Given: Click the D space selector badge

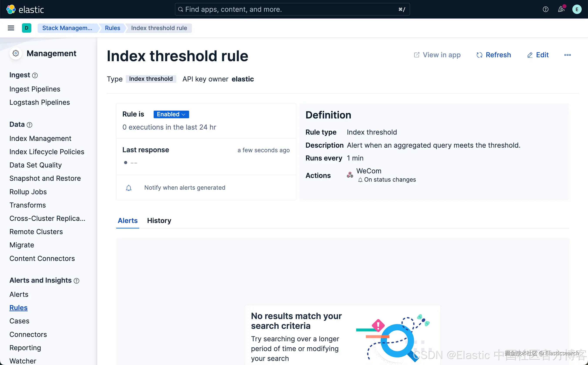Looking at the screenshot, I should pyautogui.click(x=27, y=28).
